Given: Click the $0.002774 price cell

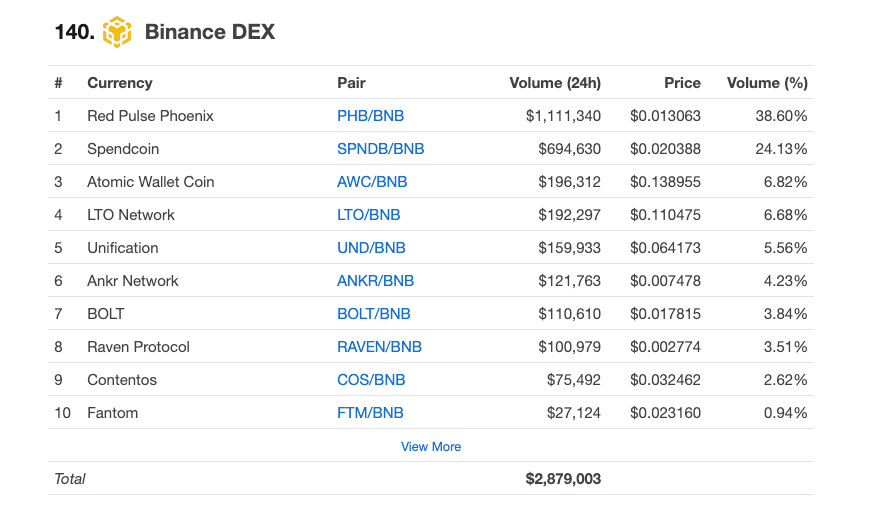Looking at the screenshot, I should coord(665,347).
